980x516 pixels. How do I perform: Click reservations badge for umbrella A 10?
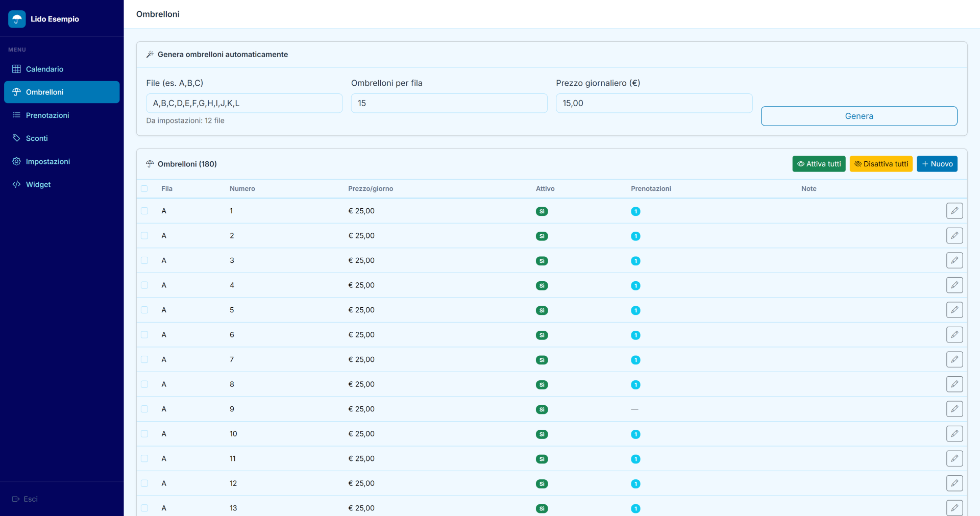[635, 434]
